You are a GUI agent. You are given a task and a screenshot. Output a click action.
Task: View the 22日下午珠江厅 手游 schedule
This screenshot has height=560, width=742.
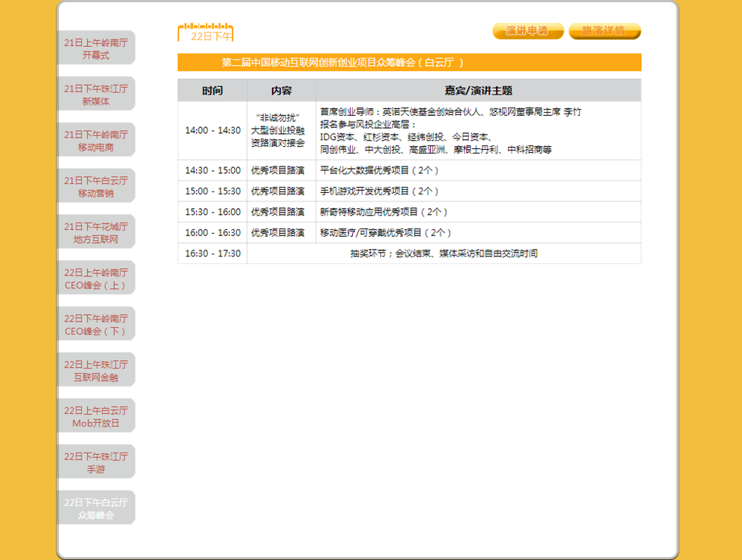tap(96, 462)
